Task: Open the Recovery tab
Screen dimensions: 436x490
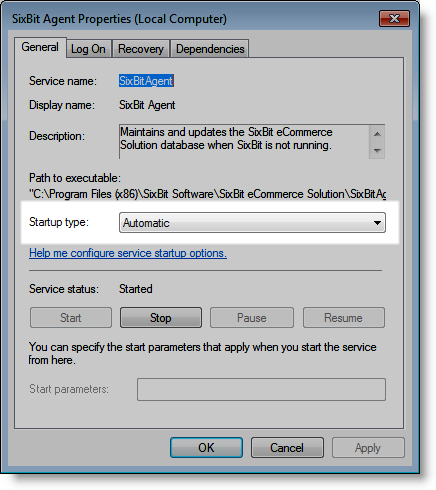Action: click(141, 49)
